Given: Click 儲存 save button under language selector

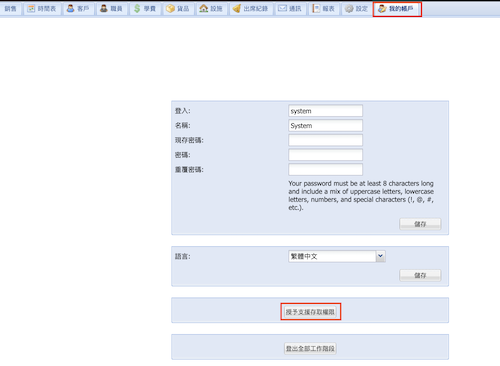Looking at the screenshot, I should point(420,275).
